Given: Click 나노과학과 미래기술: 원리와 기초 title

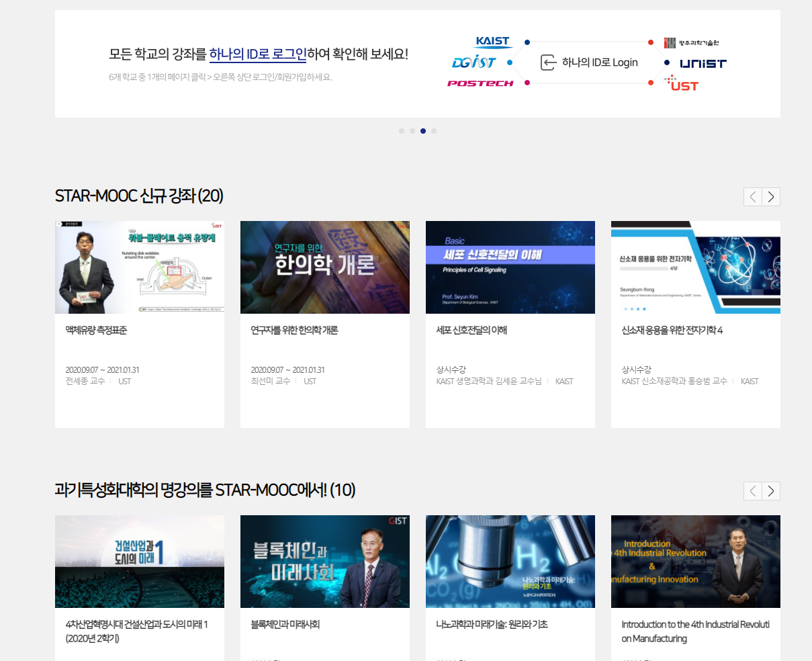Looking at the screenshot, I should pos(492,625).
